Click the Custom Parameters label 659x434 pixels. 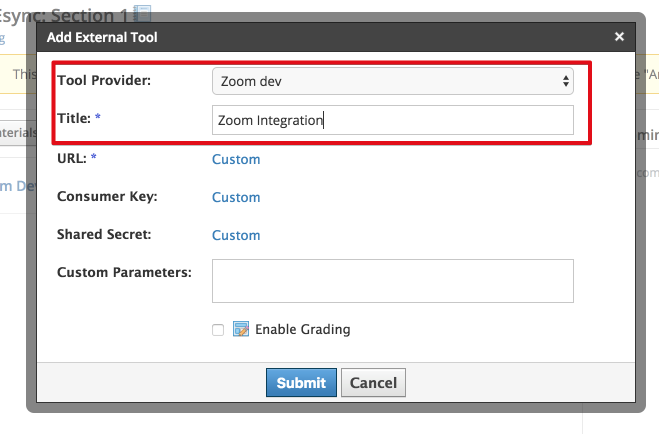pos(124,272)
